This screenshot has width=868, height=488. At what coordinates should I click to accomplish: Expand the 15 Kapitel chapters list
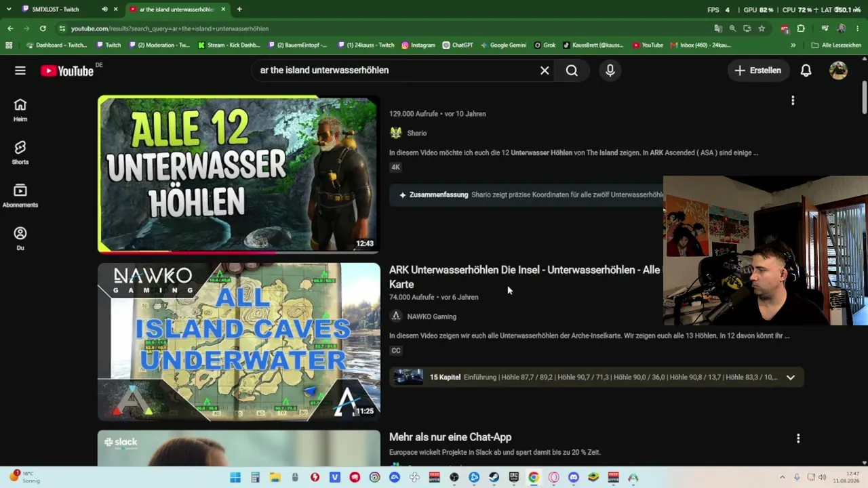tap(597, 377)
